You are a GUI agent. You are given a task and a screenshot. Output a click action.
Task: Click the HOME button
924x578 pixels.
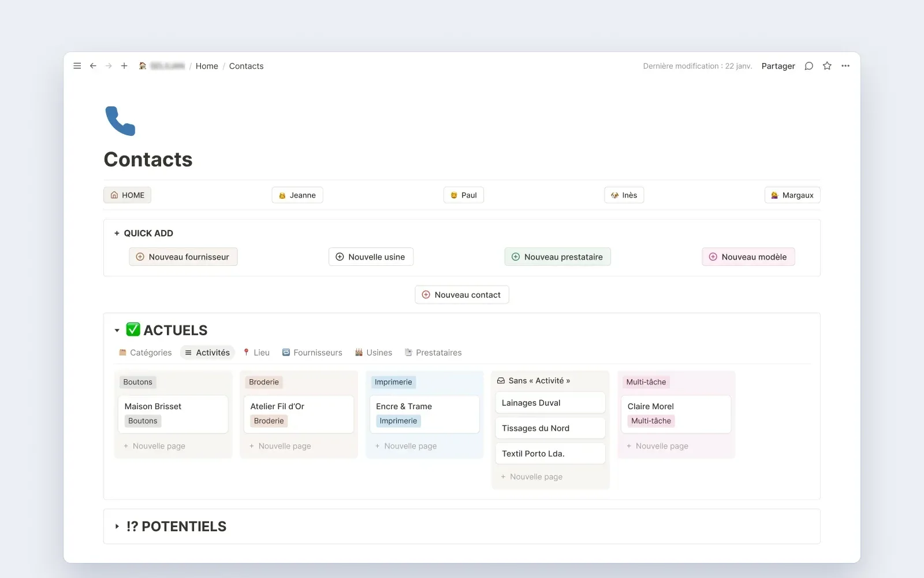(x=128, y=195)
